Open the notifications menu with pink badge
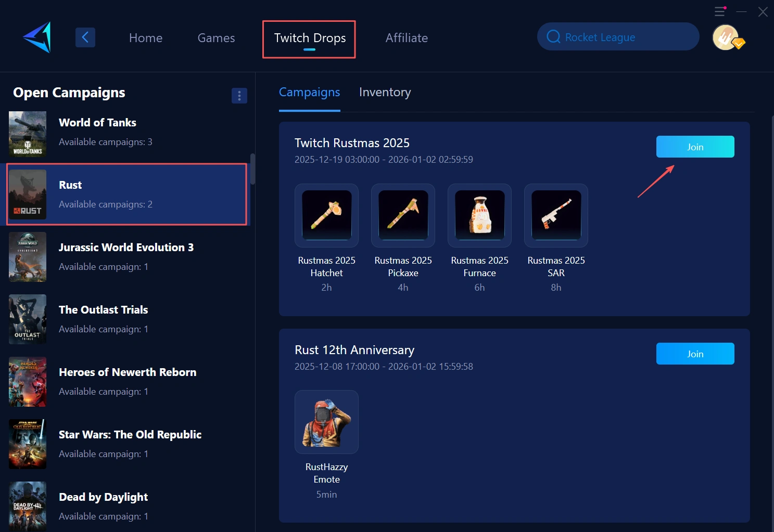This screenshot has height=532, width=774. (720, 10)
